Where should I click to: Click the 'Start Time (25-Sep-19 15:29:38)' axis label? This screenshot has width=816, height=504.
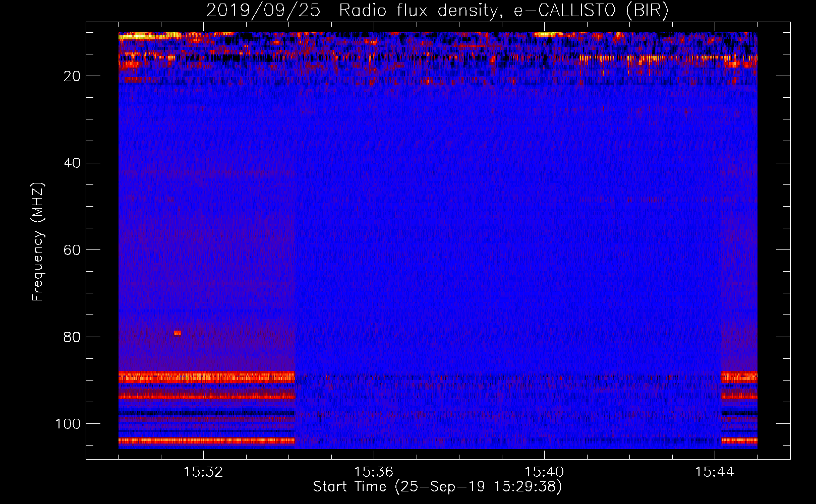pyautogui.click(x=437, y=487)
